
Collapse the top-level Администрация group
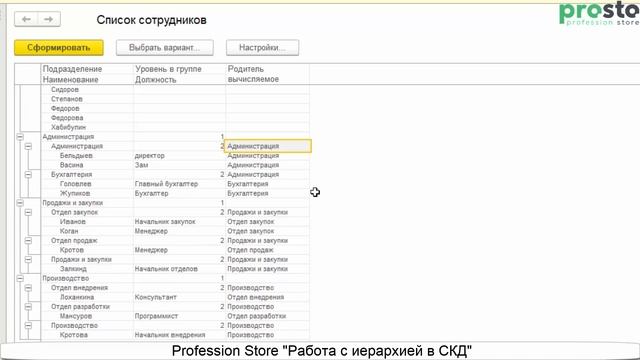[20, 137]
